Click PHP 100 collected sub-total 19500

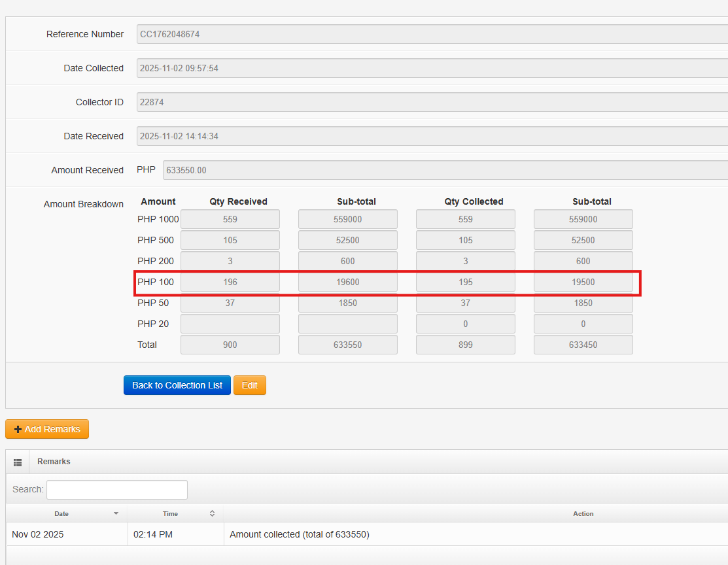pyautogui.click(x=583, y=282)
